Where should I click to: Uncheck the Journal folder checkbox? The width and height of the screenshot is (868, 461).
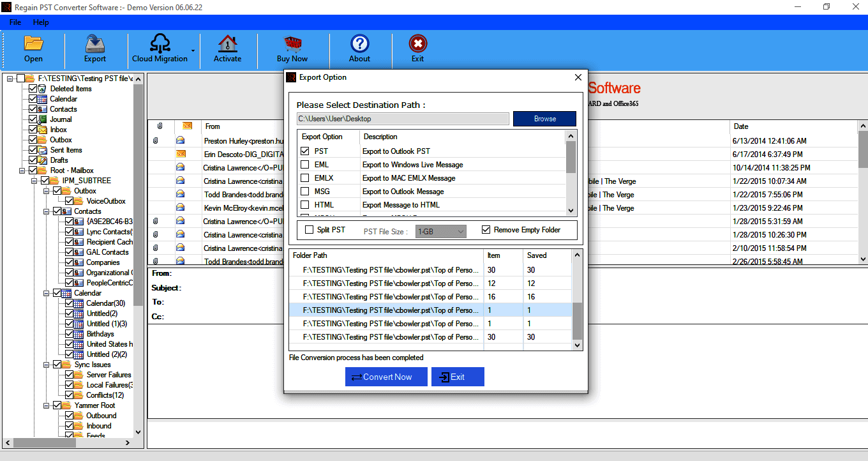[x=33, y=119]
